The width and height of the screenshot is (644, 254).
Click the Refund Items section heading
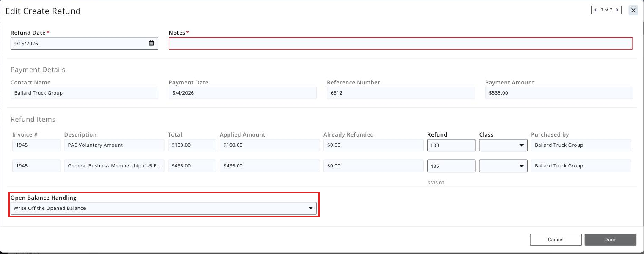[33, 120]
